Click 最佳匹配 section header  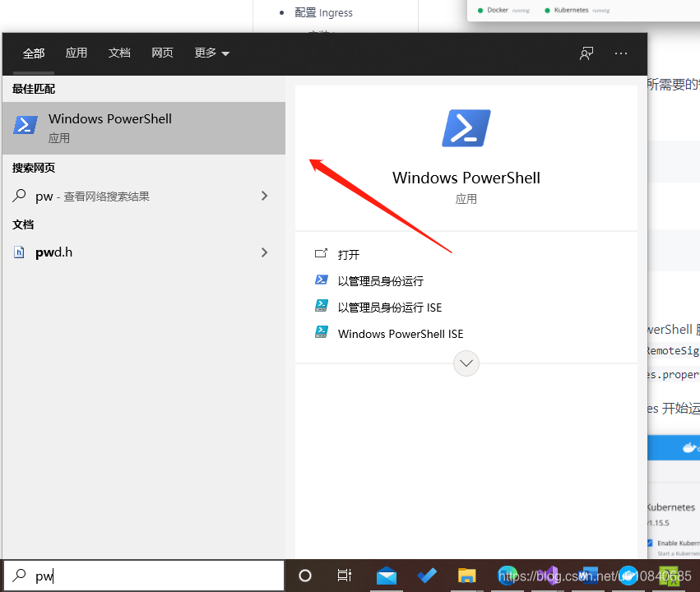[34, 89]
